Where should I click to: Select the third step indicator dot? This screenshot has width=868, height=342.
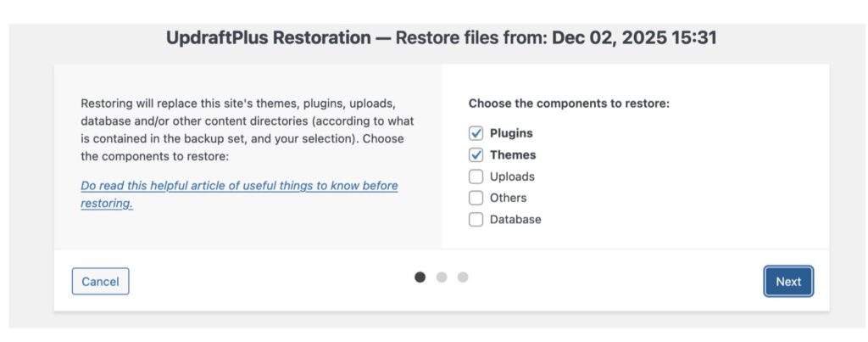pyautogui.click(x=462, y=277)
